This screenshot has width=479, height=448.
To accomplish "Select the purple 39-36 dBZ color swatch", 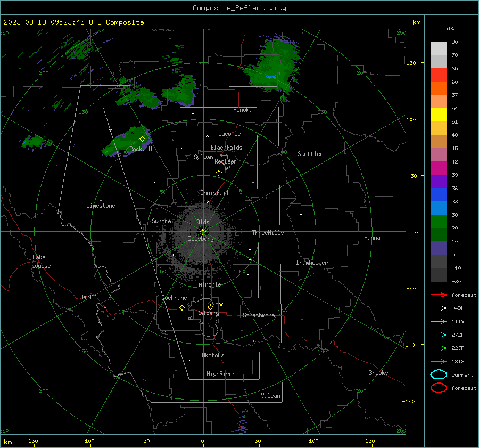I will [439, 182].
